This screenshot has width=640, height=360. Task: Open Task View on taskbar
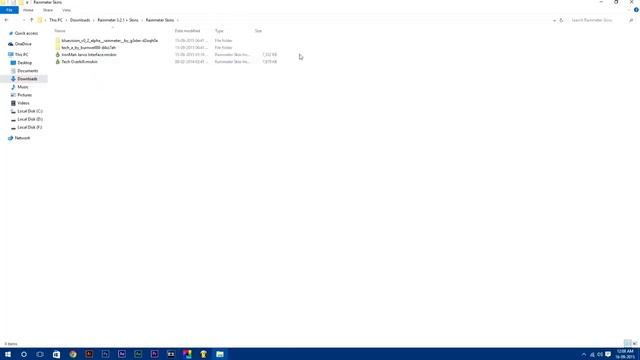click(x=40, y=354)
